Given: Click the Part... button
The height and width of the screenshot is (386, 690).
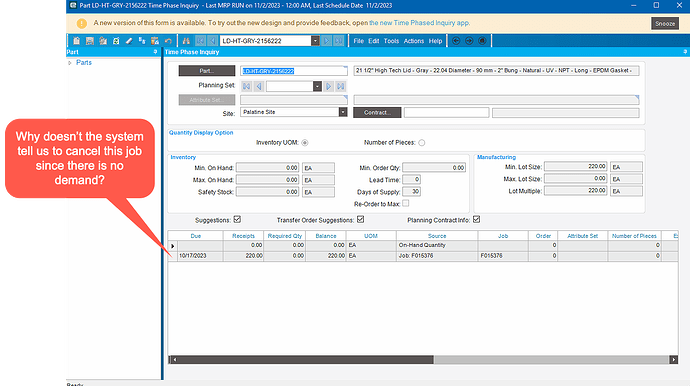Looking at the screenshot, I should tap(207, 71).
